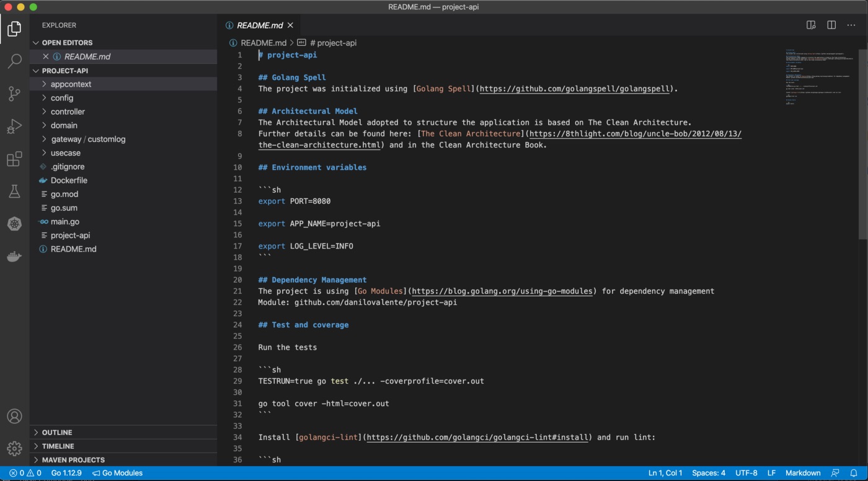Image resolution: width=868 pixels, height=481 pixels.
Task: Open the Kubernetes view icon
Action: pyautogui.click(x=14, y=224)
